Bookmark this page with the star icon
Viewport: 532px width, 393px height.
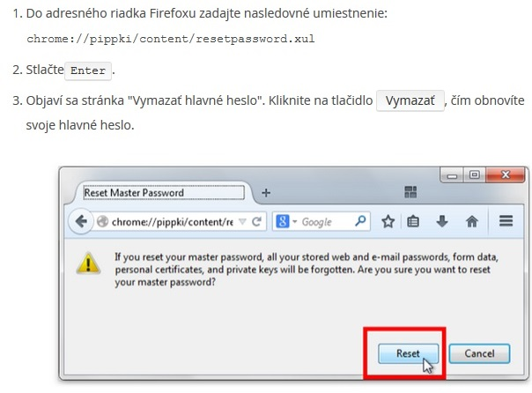pyautogui.click(x=388, y=222)
